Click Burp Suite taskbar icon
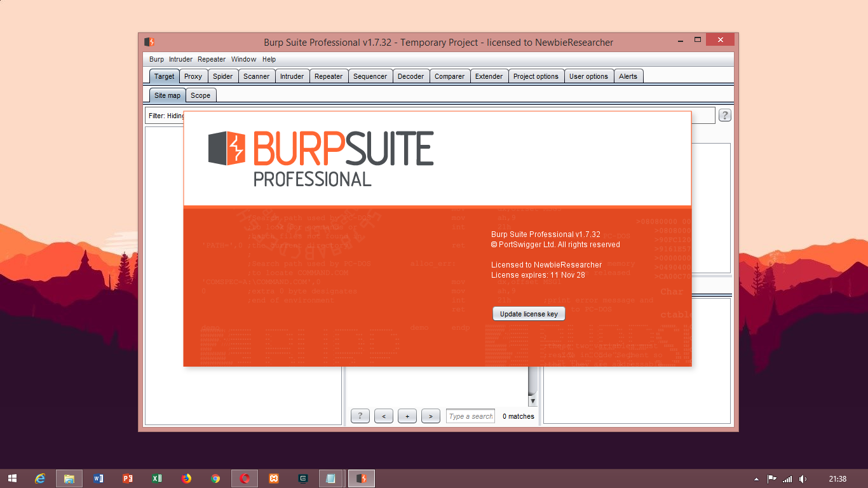 pos(362,478)
